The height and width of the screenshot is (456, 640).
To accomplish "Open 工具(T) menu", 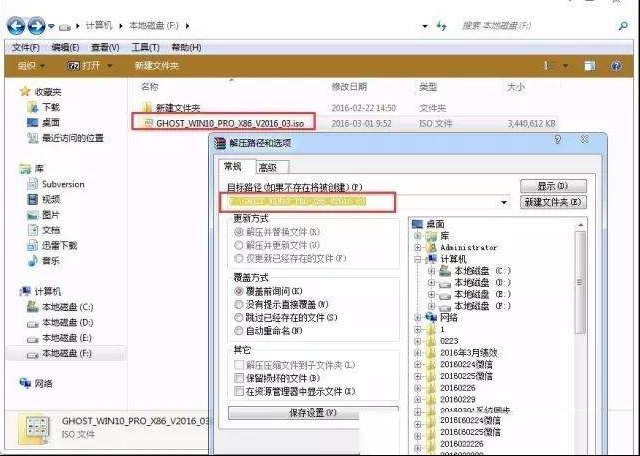I will point(145,47).
